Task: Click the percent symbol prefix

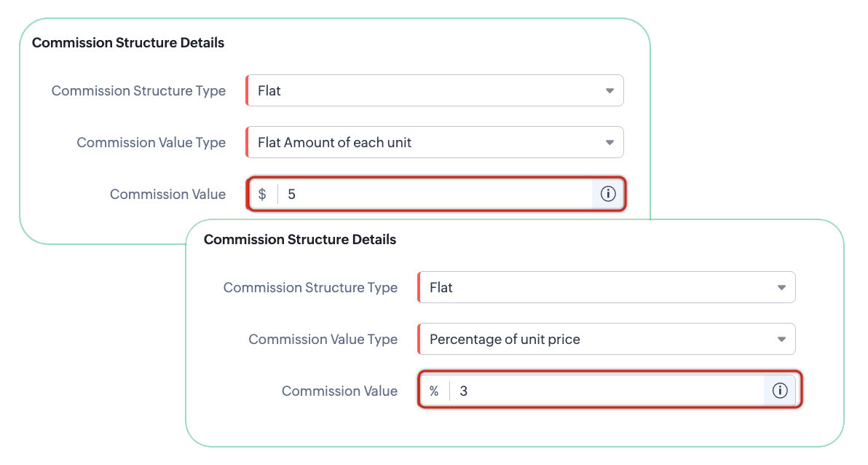Action: click(434, 391)
